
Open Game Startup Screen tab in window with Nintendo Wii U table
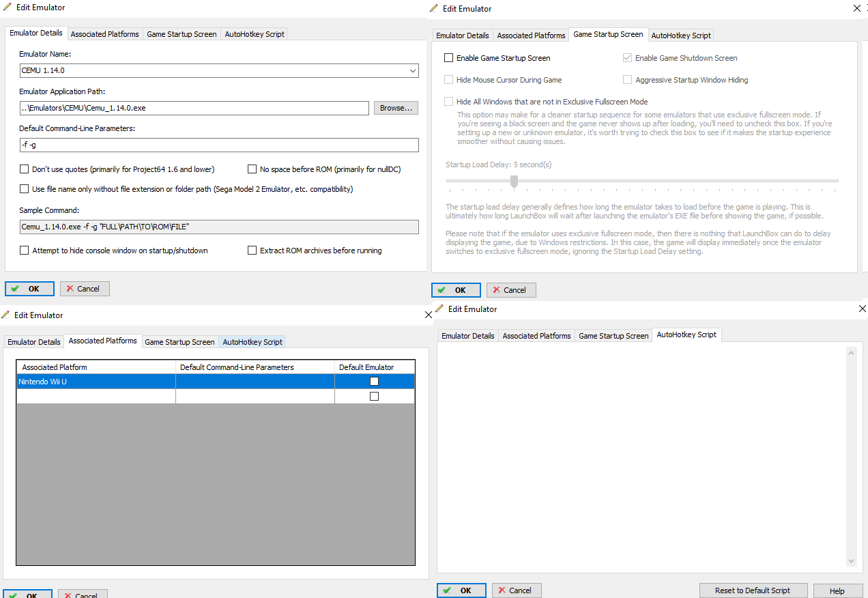179,342
